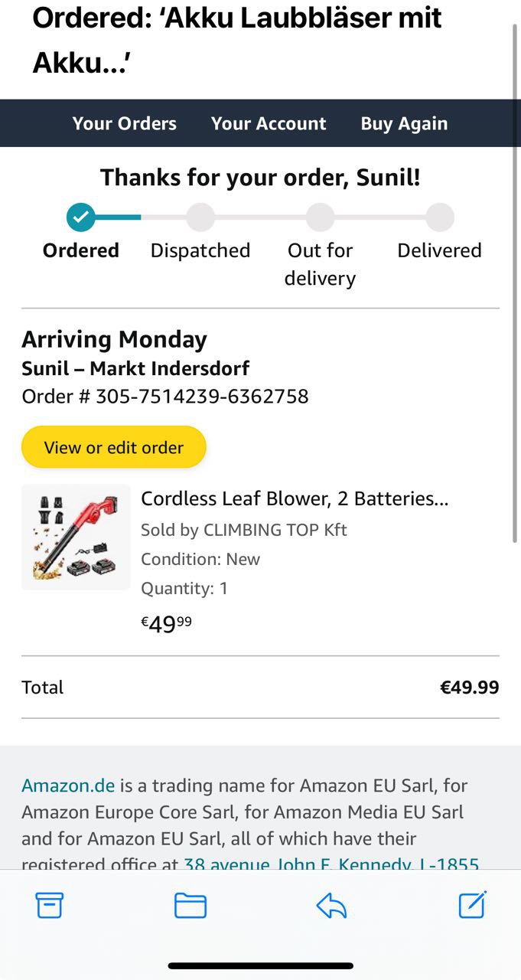Click the order tracking progress bar

pos(260,217)
